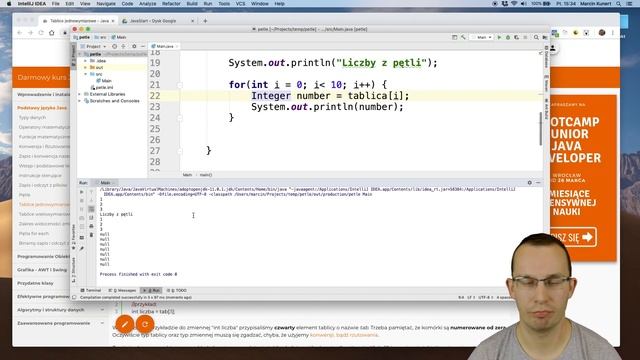Screen dimensions: 640x360
Task: Open the Terminal tool window tab
Action: point(91,290)
